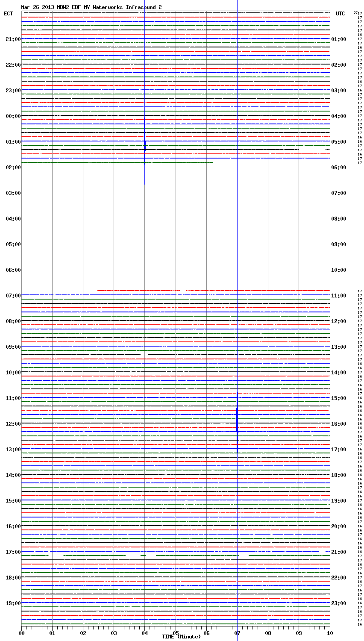Click the plot title 'MBW2 EDF MV Waterworks Infrasound 2'
This screenshot has width=364, height=641.
point(109,7)
